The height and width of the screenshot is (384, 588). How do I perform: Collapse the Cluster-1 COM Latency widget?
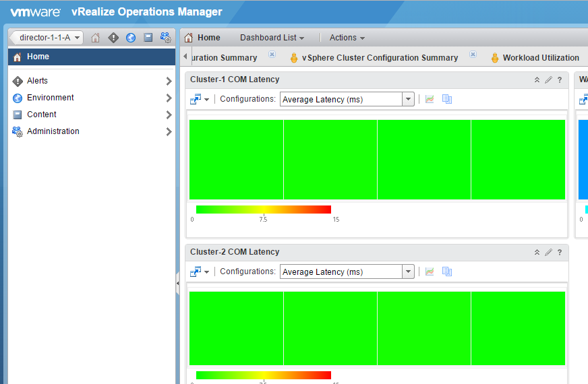click(x=537, y=79)
